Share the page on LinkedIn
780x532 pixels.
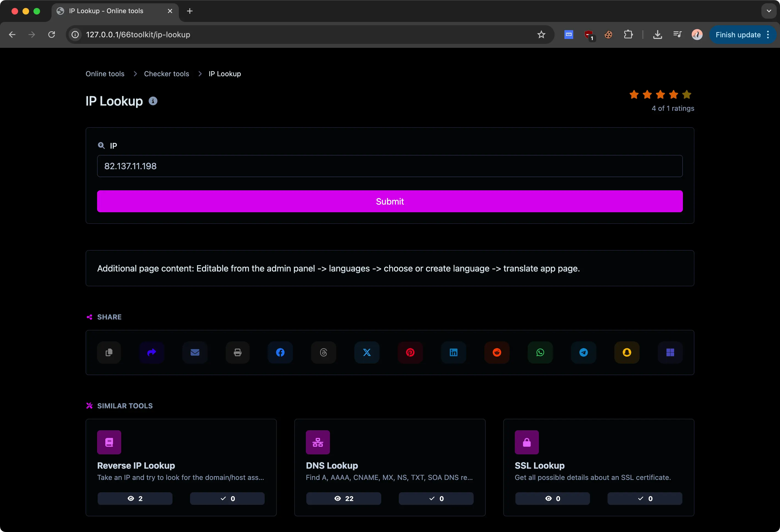tap(453, 352)
